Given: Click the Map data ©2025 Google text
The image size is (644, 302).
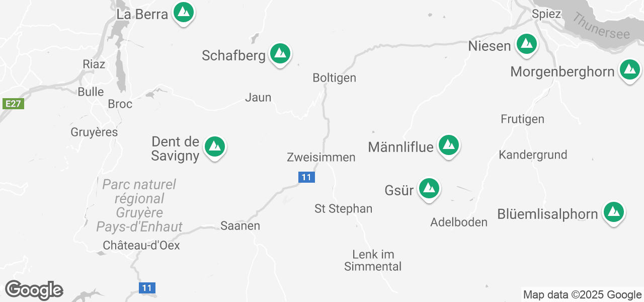Looking at the screenshot, I should pyautogui.click(x=582, y=295).
